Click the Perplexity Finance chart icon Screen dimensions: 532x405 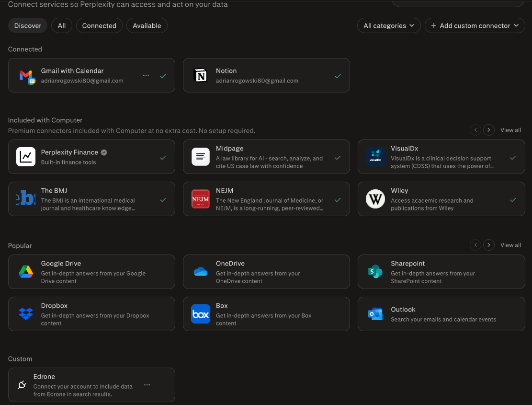click(x=26, y=157)
